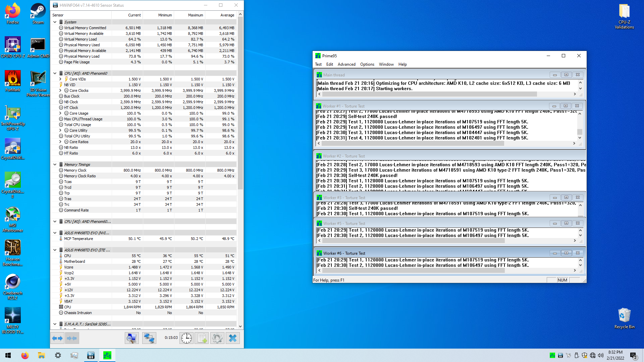644x362 pixels.
Task: Click the Maximum column header
Action: 190,15
